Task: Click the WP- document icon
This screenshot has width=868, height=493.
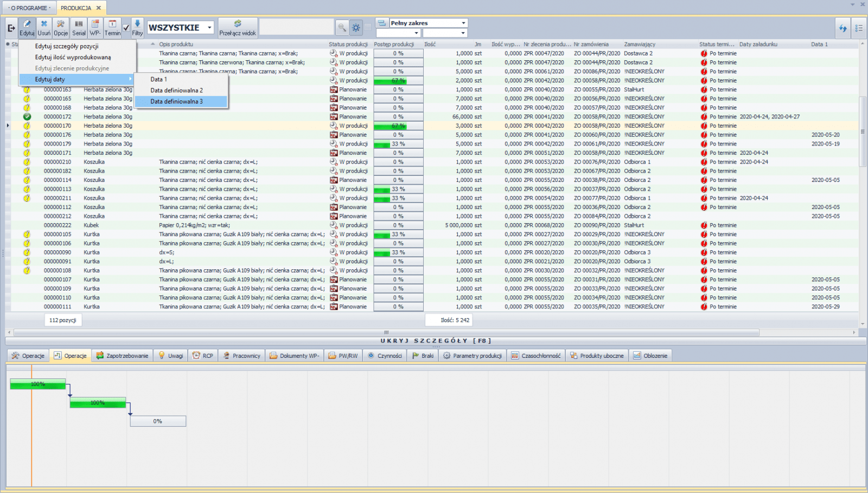Action: pos(95,28)
